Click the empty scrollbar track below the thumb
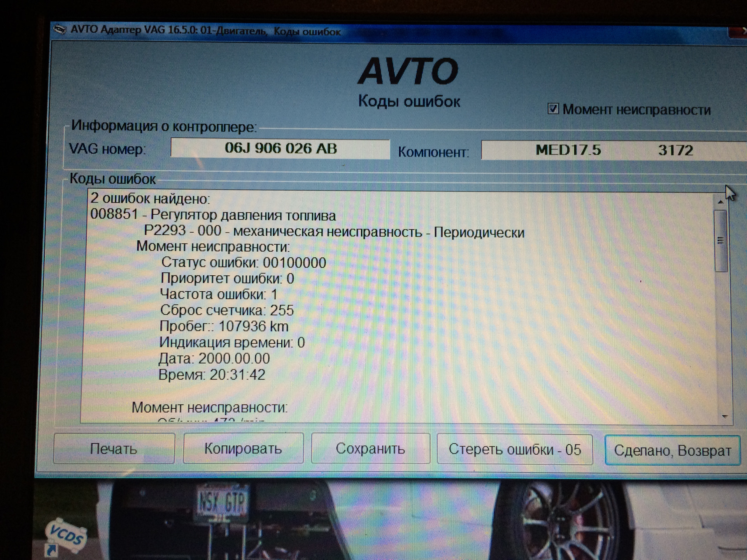Screen dimensions: 747x560 722,342
